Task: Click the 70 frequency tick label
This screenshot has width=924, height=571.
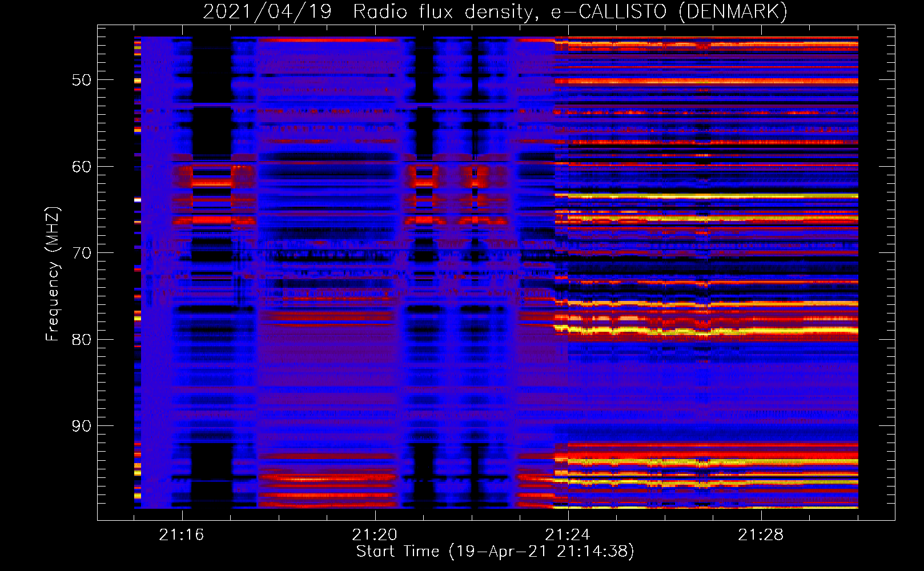Action: (82, 253)
